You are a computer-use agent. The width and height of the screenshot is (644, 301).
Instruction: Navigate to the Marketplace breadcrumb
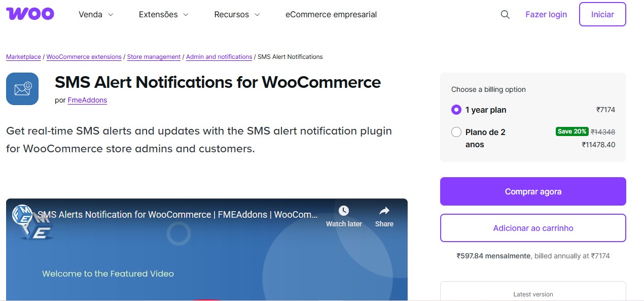click(x=23, y=56)
